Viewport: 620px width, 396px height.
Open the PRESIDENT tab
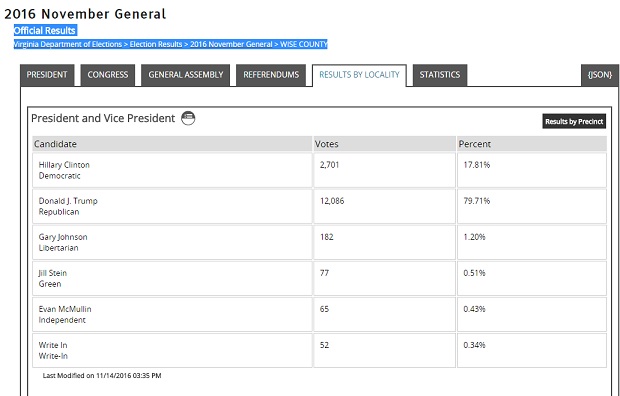(47, 75)
